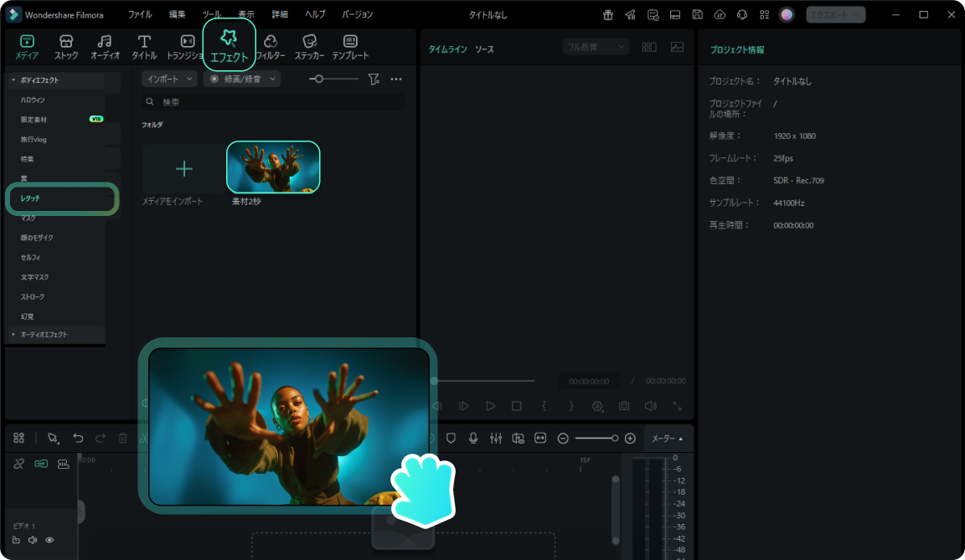
Task: Open the エフェクト (Effects) tab
Action: point(229,45)
